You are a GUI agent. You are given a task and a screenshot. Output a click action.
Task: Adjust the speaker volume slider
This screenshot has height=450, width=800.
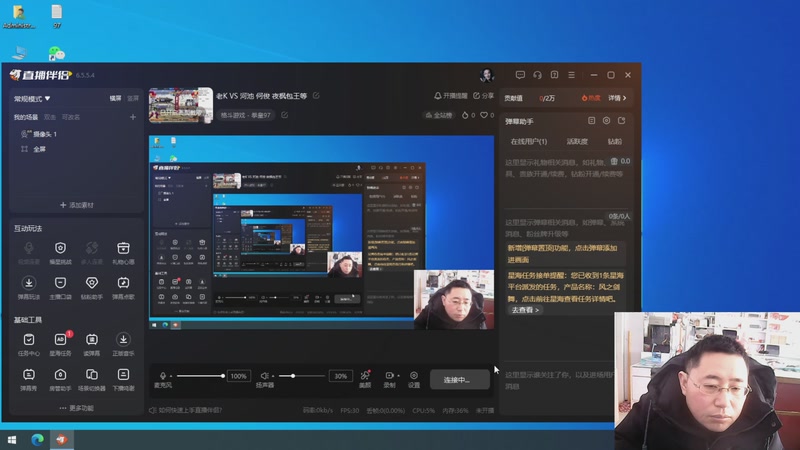301,376
